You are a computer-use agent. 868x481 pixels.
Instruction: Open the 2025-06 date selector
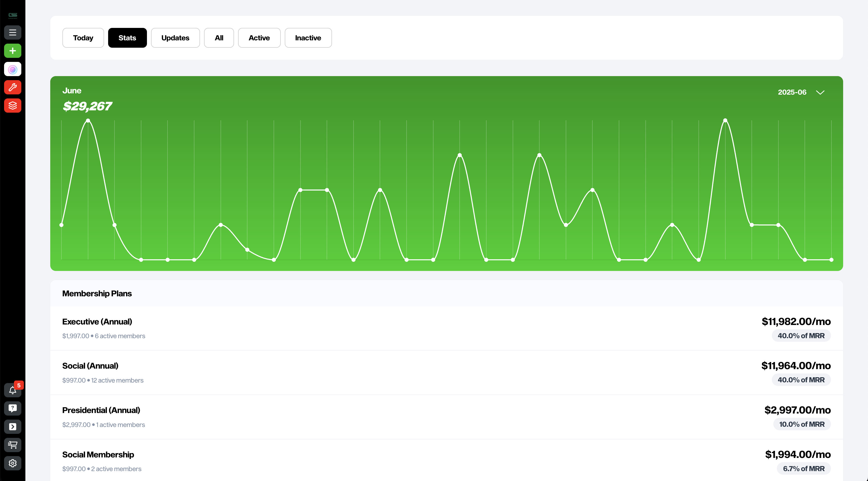coord(792,92)
